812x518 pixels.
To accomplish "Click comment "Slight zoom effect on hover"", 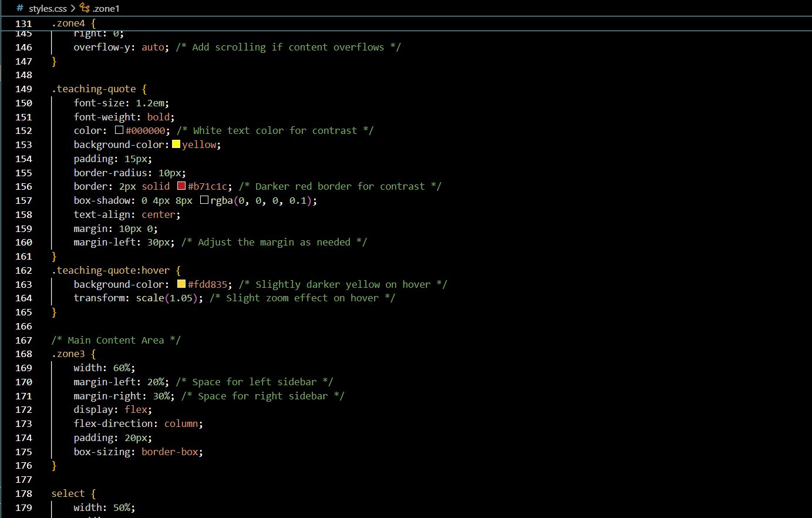I will [302, 298].
